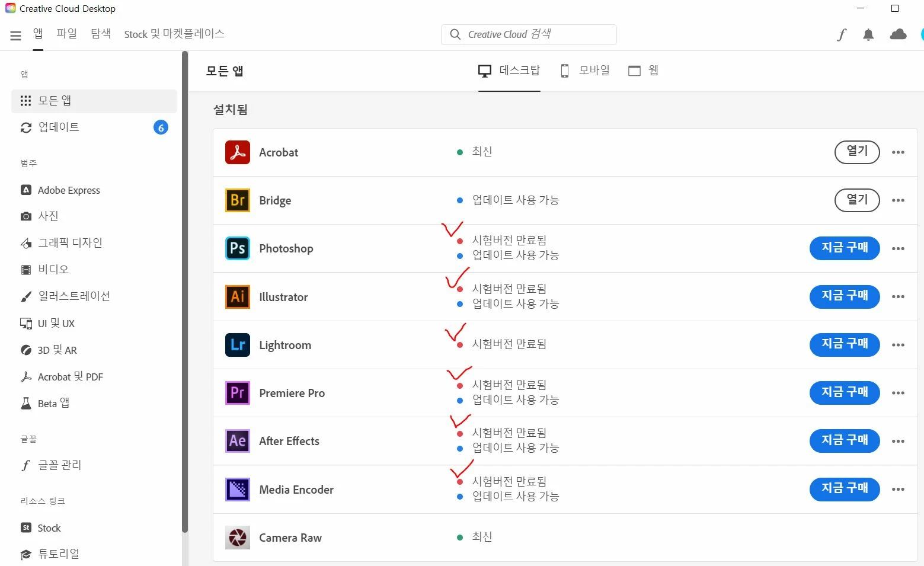Open more options for Illustrator
This screenshot has height=566, width=924.
[898, 297]
